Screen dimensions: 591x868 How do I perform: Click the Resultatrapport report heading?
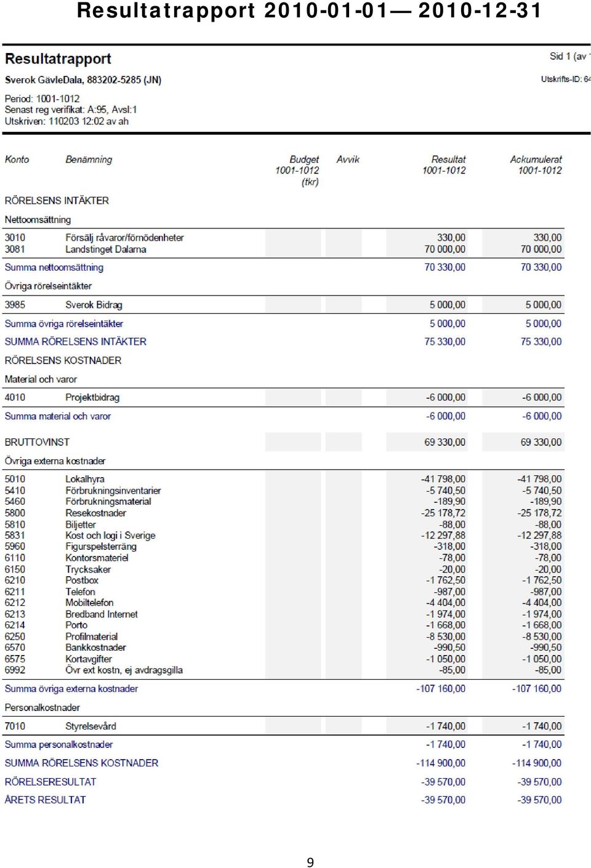[x=58, y=59]
